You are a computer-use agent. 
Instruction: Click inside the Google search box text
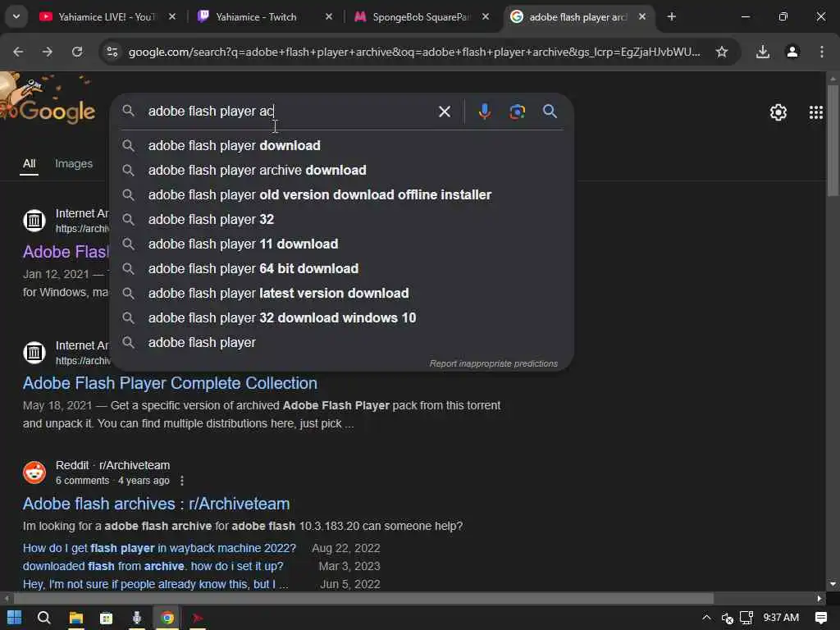211,112
